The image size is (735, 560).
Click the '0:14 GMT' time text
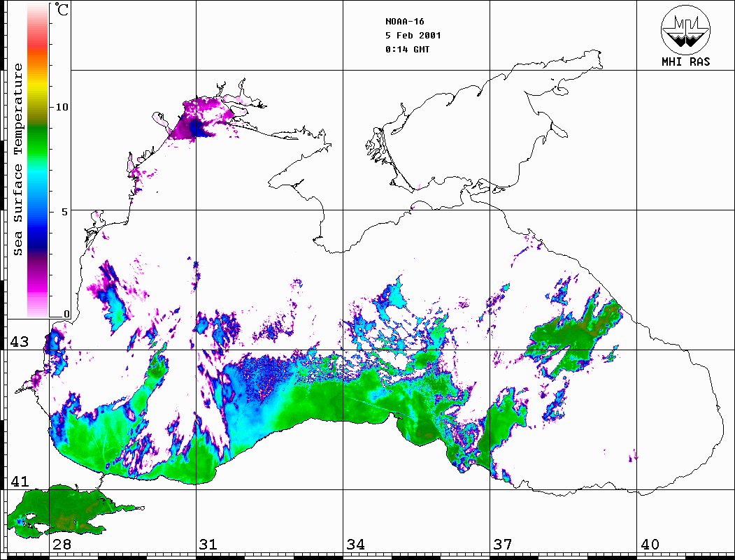(x=407, y=49)
